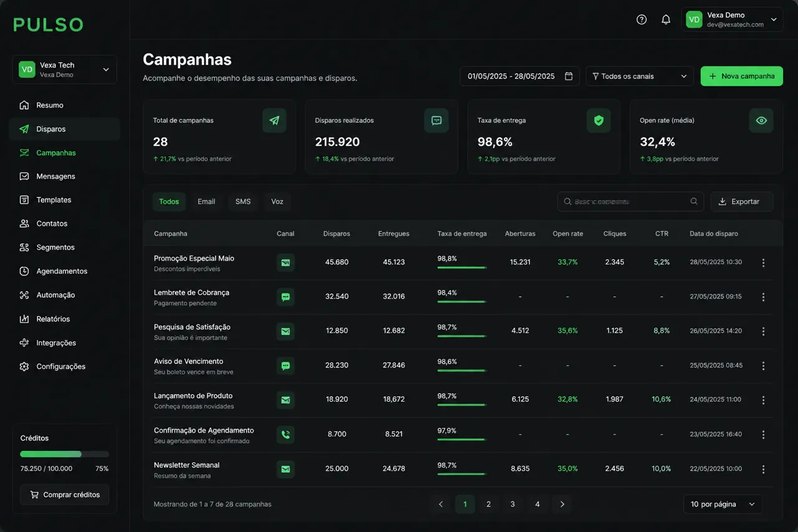Go to page 2 of campaigns
This screenshot has width=798, height=532.
click(488, 504)
